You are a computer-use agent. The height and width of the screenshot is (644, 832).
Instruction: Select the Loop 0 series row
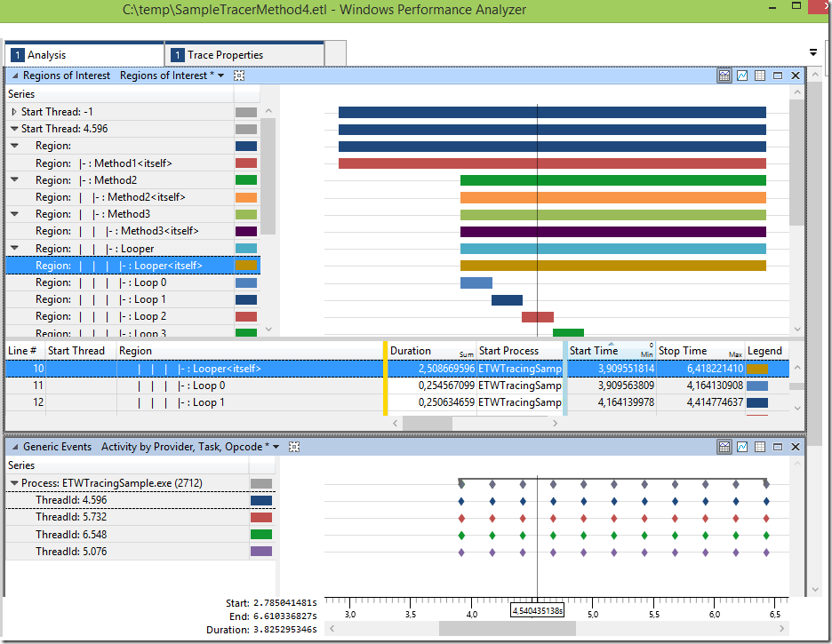click(x=132, y=282)
